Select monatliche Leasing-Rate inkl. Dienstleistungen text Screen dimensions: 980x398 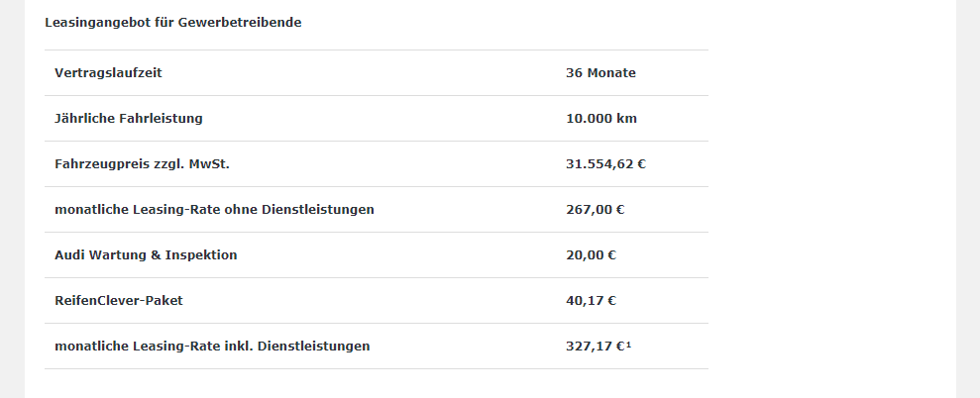point(212,347)
